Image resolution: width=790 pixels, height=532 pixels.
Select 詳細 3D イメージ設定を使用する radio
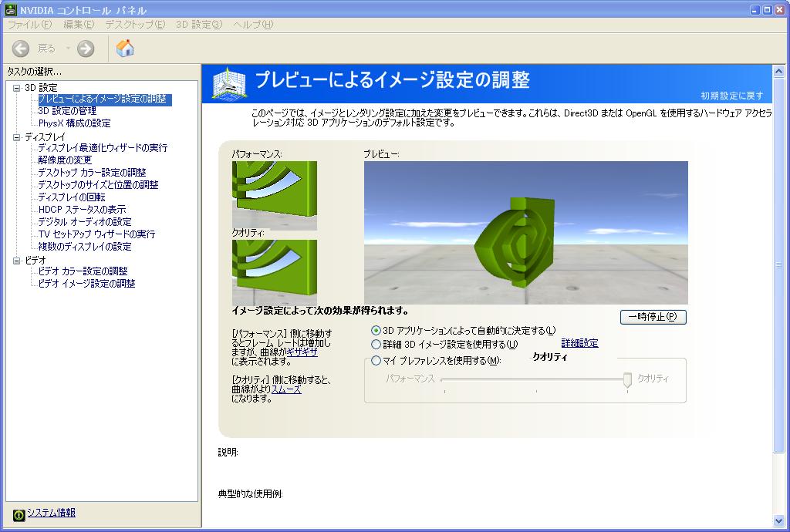[x=376, y=345]
